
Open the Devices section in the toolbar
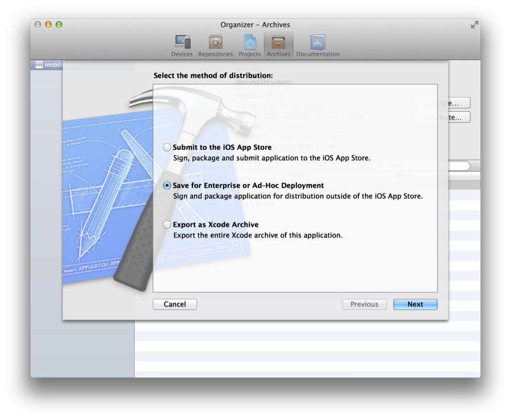[x=182, y=45]
